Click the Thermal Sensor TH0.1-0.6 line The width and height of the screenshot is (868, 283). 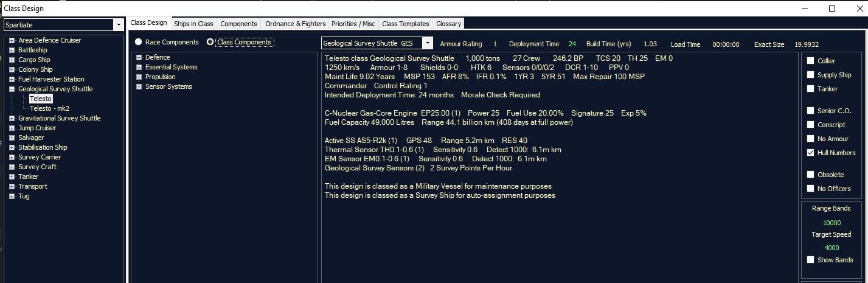click(x=443, y=150)
